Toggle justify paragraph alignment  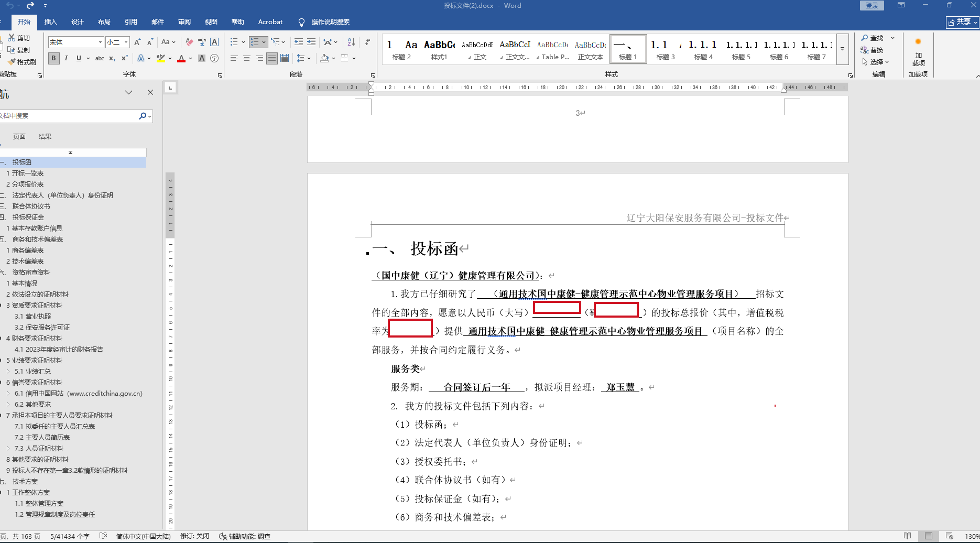click(271, 58)
